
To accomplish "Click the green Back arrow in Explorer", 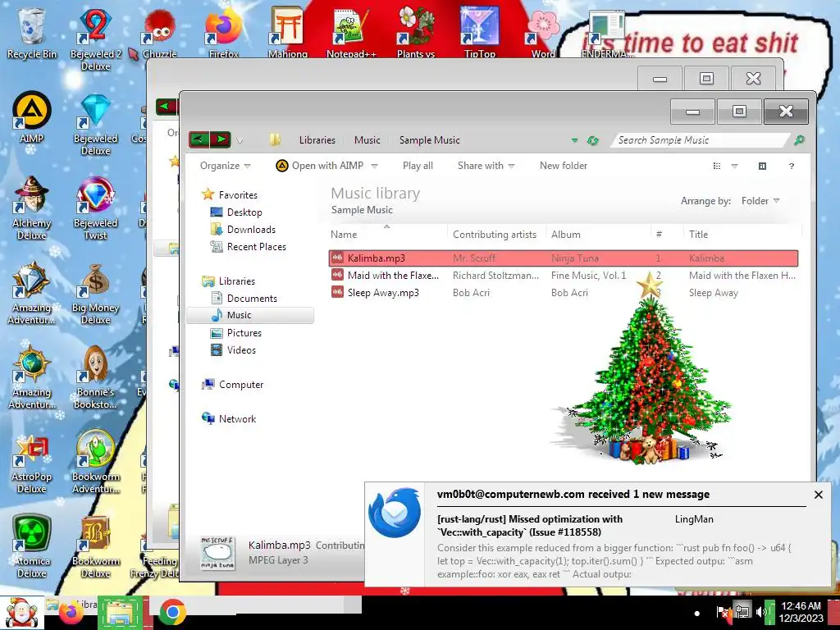I will (x=199, y=139).
